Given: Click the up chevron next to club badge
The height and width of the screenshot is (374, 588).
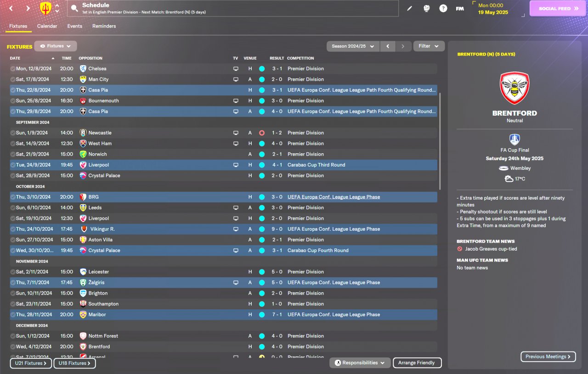Looking at the screenshot, I should point(57,6).
